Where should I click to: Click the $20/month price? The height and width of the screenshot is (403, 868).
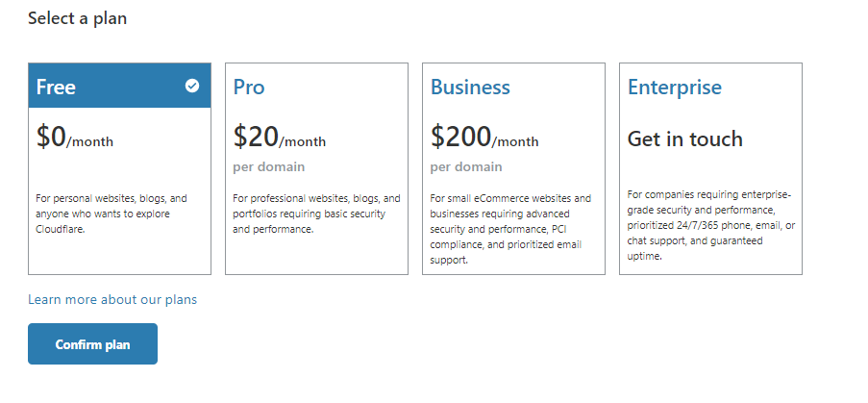(x=279, y=138)
